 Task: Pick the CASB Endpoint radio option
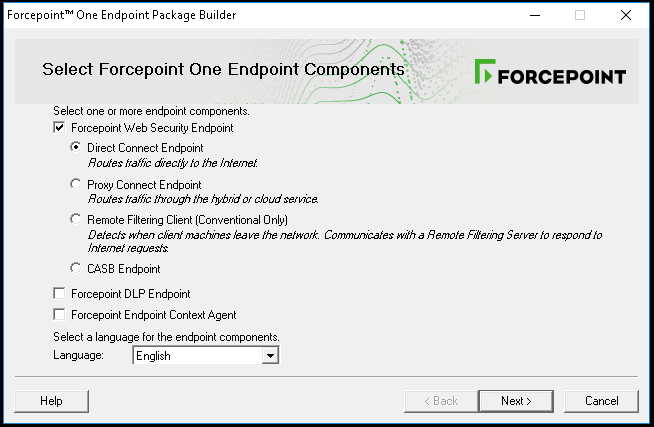(x=76, y=268)
